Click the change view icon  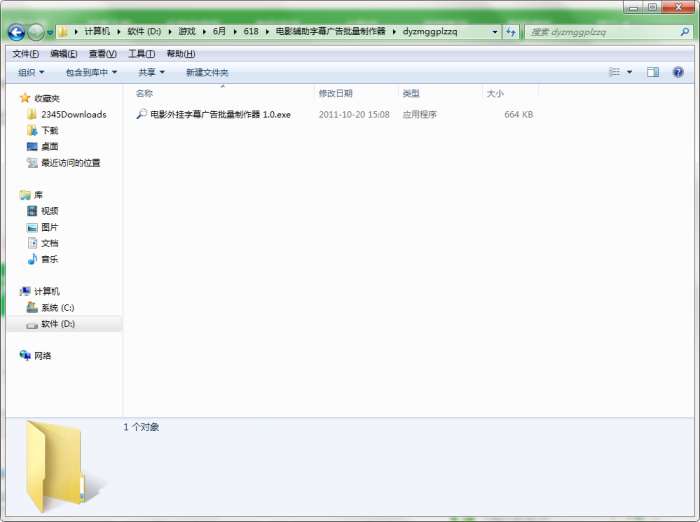point(614,72)
